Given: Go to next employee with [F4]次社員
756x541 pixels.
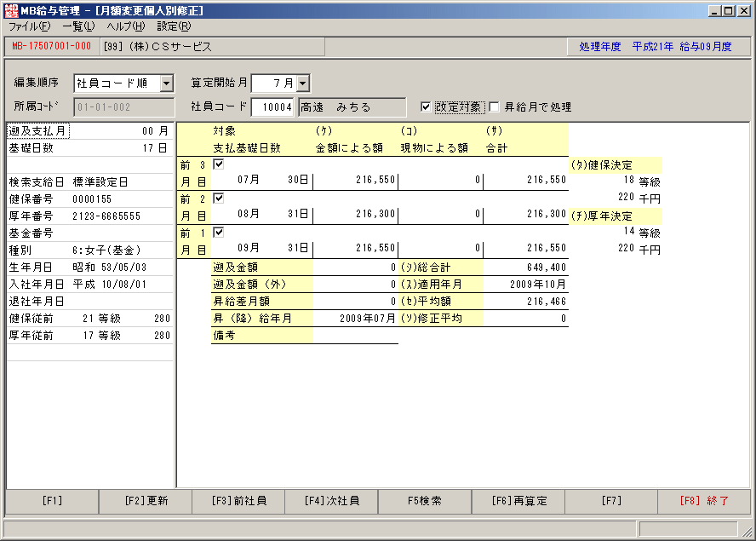Looking at the screenshot, I should [332, 501].
